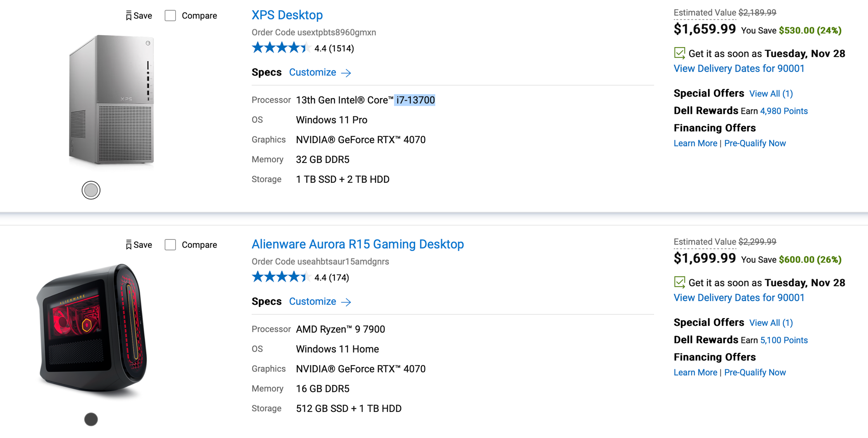Click the 32 GB DDR5 memory value
868x438 pixels.
(323, 160)
